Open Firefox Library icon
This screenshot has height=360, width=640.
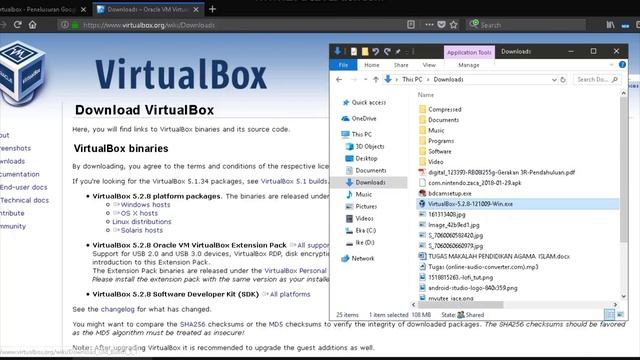[x=610, y=25]
